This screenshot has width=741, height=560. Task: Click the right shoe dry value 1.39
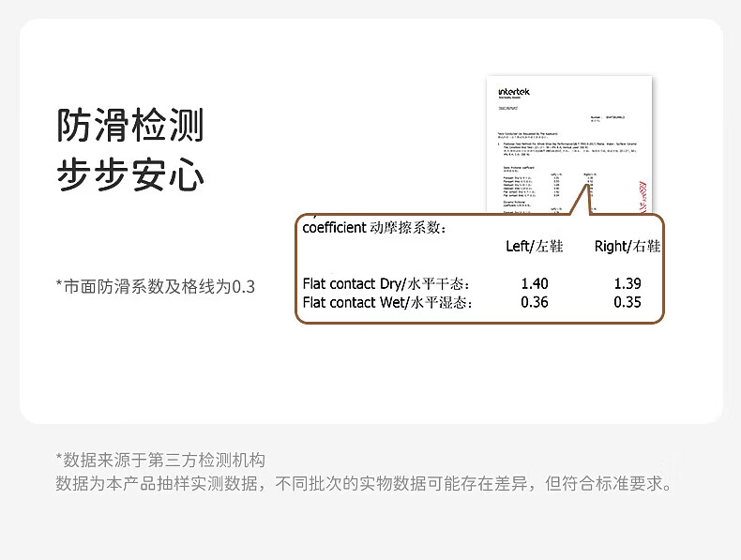point(628,283)
